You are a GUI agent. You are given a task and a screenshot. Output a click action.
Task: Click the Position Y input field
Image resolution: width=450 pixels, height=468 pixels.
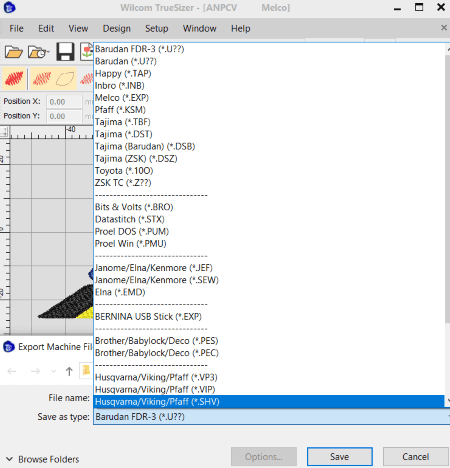64,116
